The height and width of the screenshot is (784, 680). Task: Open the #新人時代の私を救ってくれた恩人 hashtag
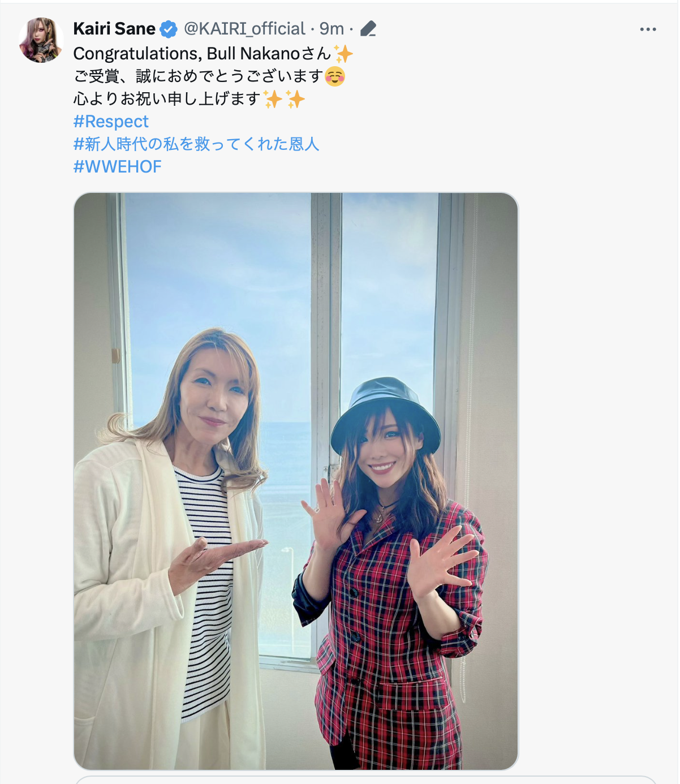coord(196,144)
